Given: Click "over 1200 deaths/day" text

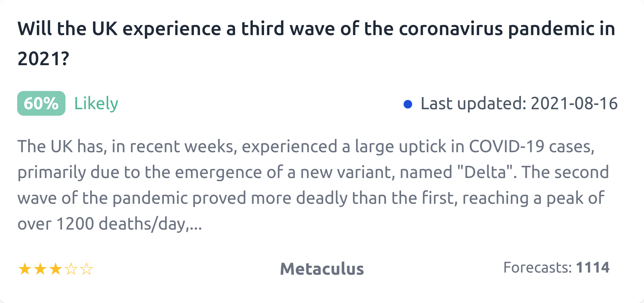Looking at the screenshot, I should pyautogui.click(x=102, y=224).
